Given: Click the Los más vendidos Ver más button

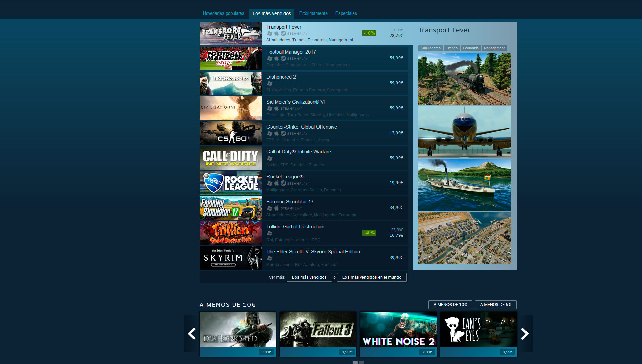Looking at the screenshot, I should (x=309, y=277).
